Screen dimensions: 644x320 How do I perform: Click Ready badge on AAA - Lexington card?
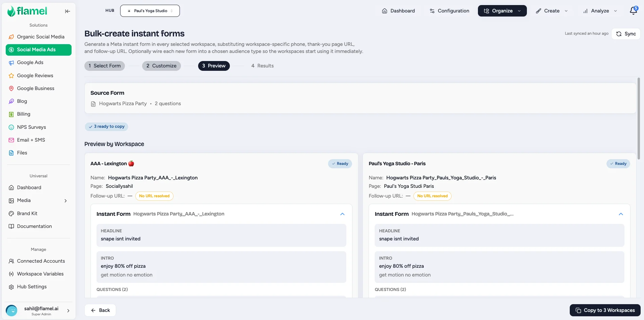pos(340,164)
